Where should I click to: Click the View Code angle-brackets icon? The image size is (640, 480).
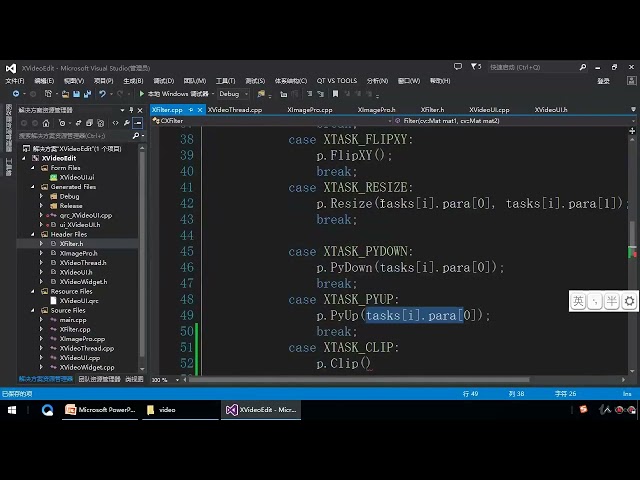116,123
